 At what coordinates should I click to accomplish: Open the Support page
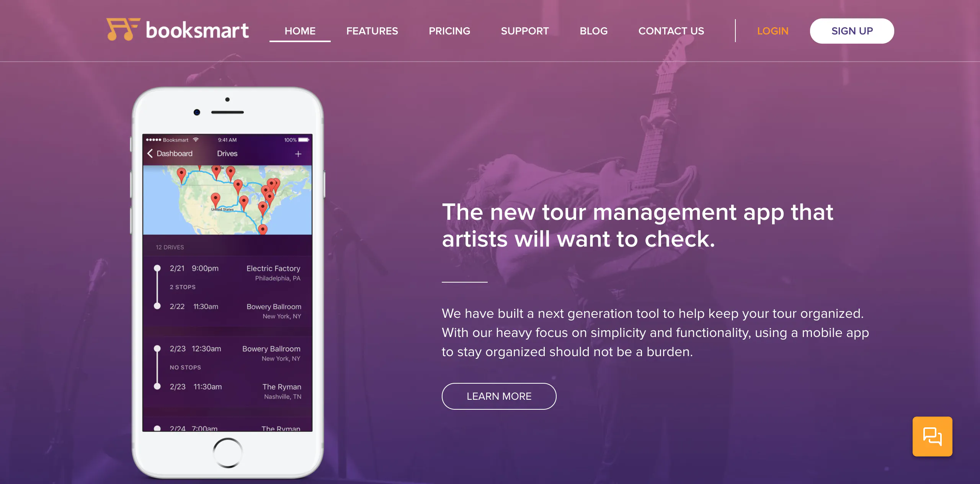click(525, 31)
